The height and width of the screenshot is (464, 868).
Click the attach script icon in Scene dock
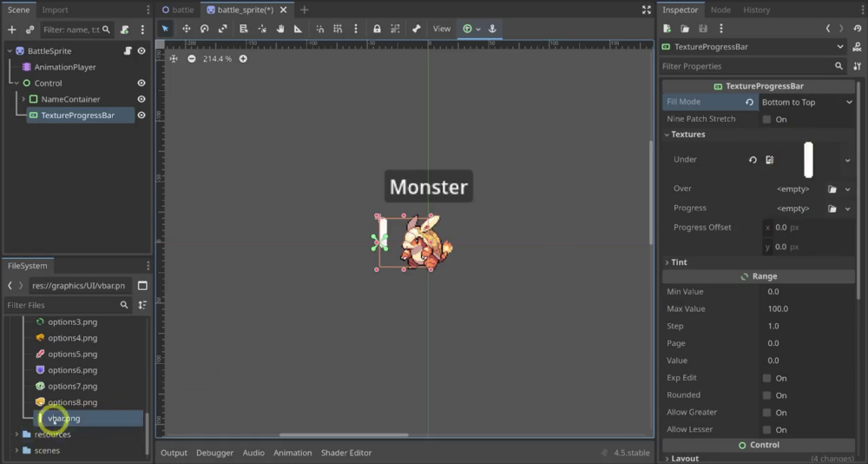point(124,30)
